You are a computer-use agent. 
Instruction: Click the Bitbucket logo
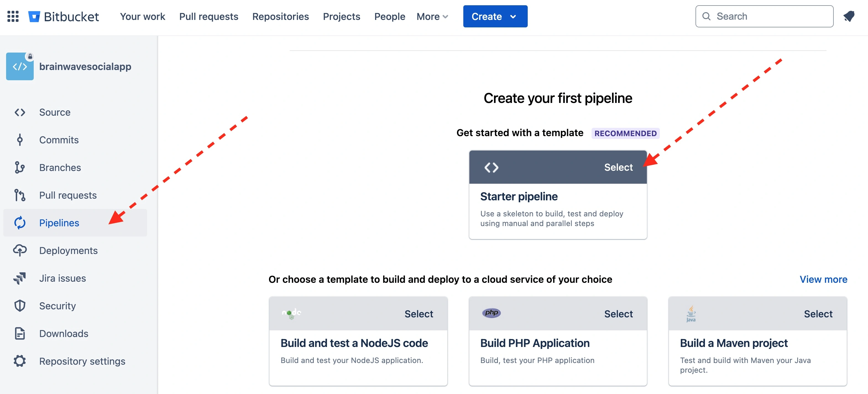(x=63, y=16)
